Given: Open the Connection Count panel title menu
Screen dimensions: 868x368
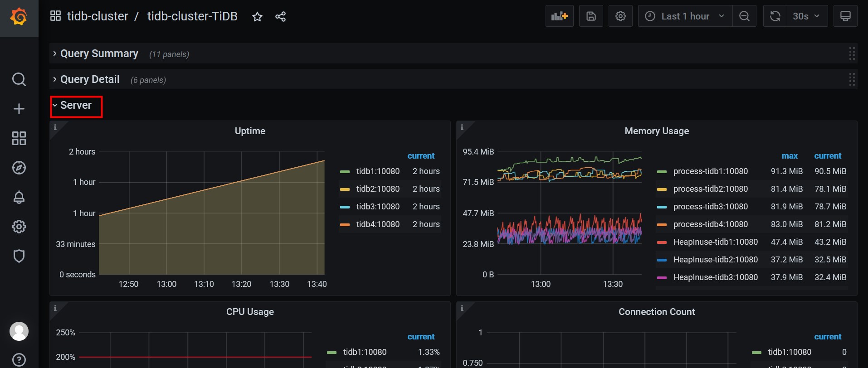Looking at the screenshot, I should (x=657, y=312).
